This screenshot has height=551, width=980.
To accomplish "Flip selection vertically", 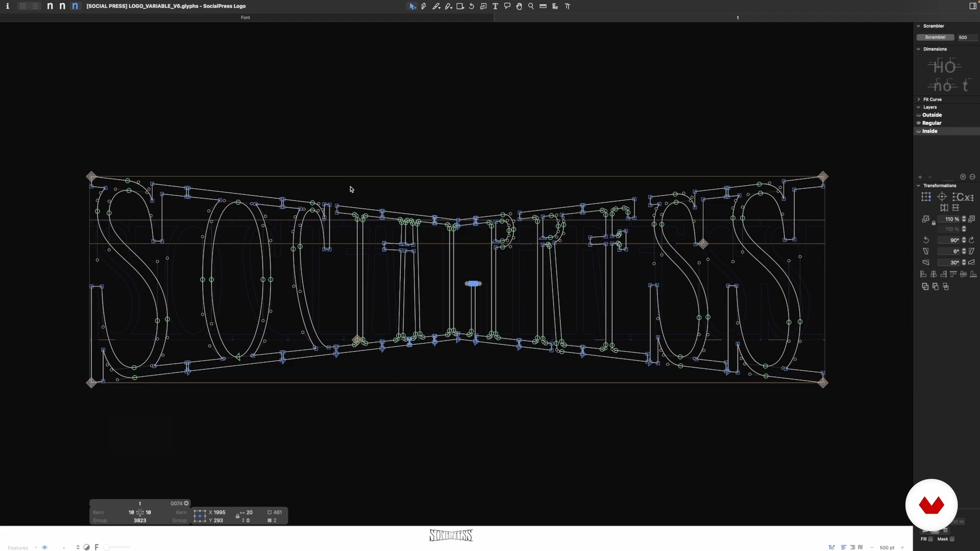I will point(955,208).
